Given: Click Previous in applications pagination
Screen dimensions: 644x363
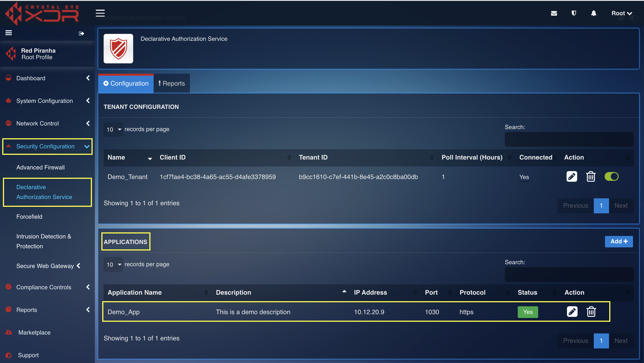Looking at the screenshot, I should click(x=576, y=341).
